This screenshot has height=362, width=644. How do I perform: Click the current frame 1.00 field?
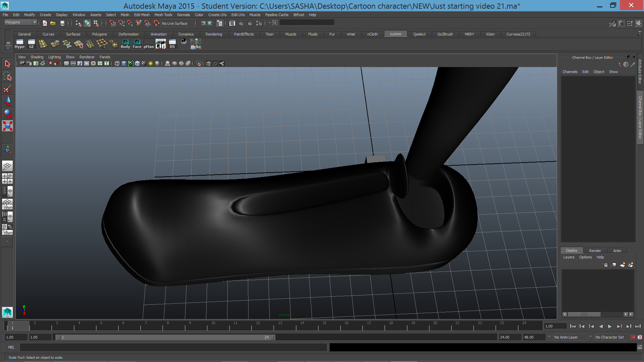(x=555, y=326)
